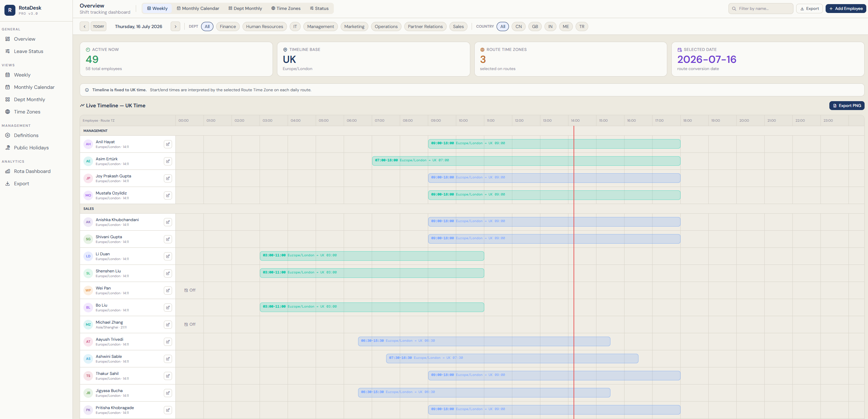Click edit icon for Wei Pan
The width and height of the screenshot is (868, 419).
click(168, 290)
